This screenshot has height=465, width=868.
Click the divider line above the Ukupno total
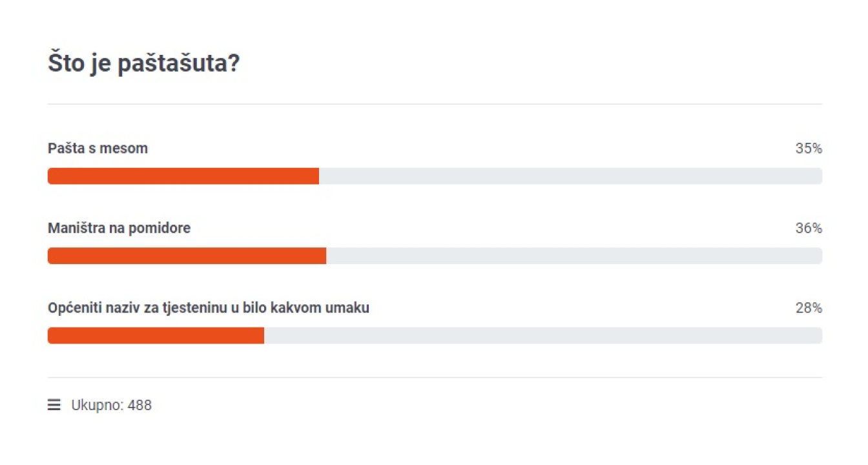434,378
